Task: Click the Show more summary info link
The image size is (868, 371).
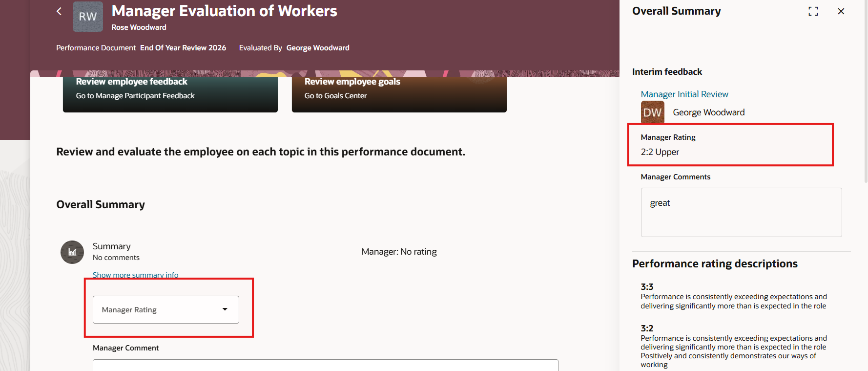Action: tap(136, 275)
